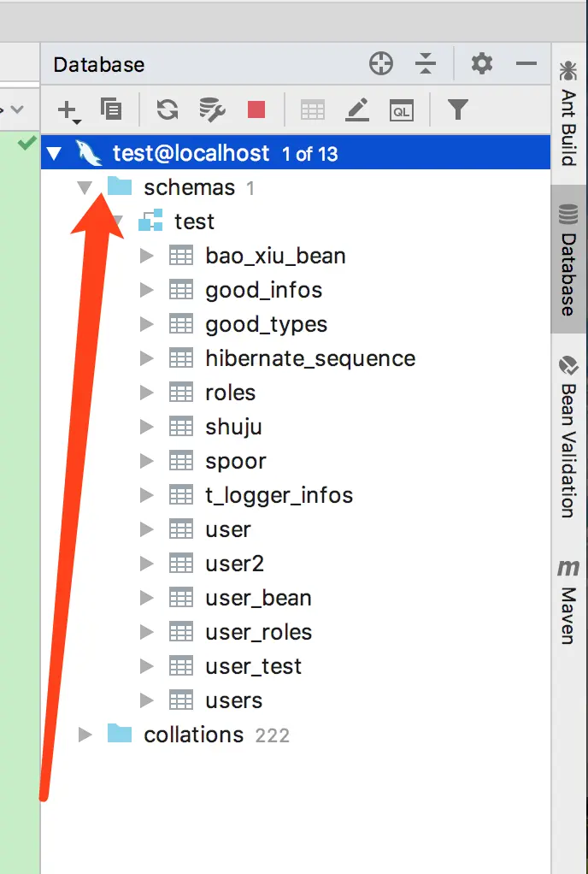The height and width of the screenshot is (874, 588).
Task: Refresh the database with the reload icon
Action: tap(168, 109)
